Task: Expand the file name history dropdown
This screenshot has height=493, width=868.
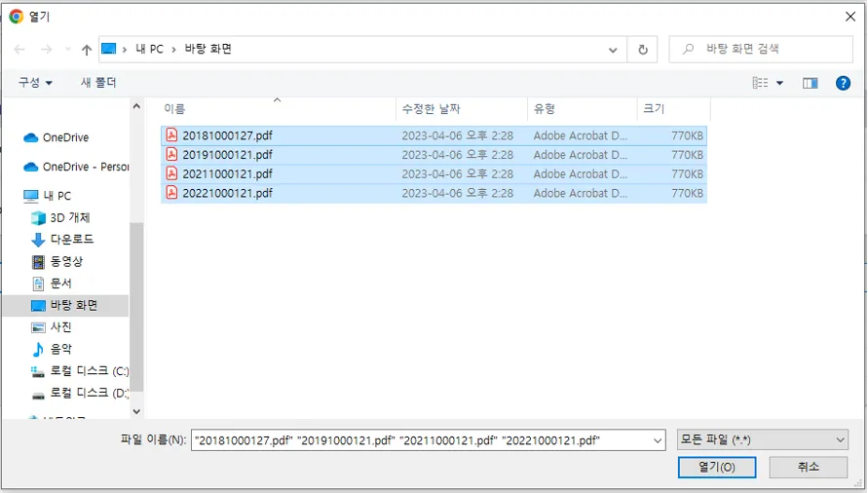Action: click(658, 440)
